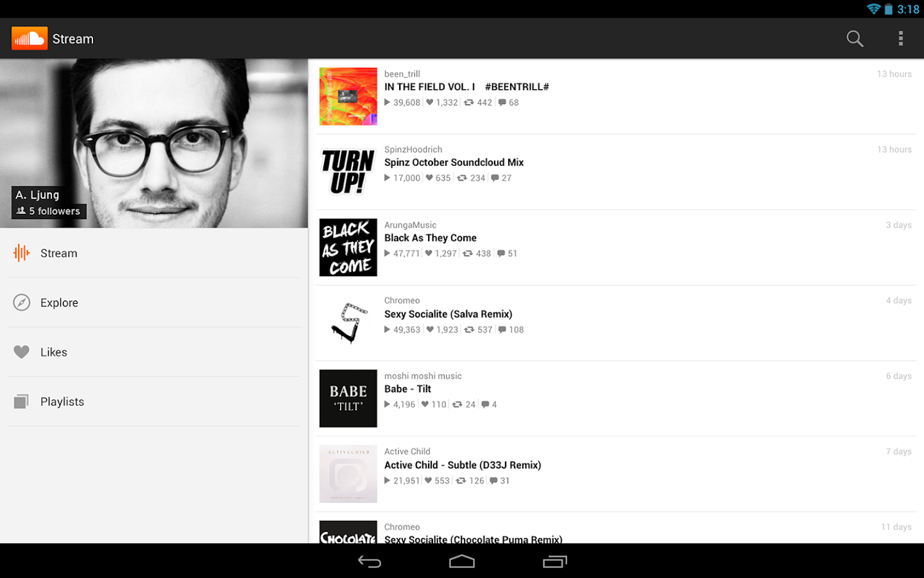Open the TURN UP! artwork thumbnail
This screenshot has width=924, height=578.
[348, 172]
